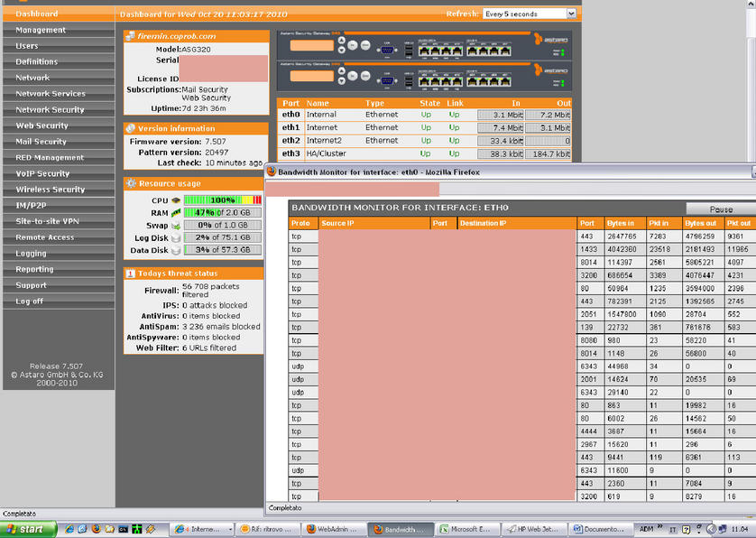This screenshot has height=538, width=756.
Task: Click the Pause button in Bandwidth Monitor
Action: [721, 209]
